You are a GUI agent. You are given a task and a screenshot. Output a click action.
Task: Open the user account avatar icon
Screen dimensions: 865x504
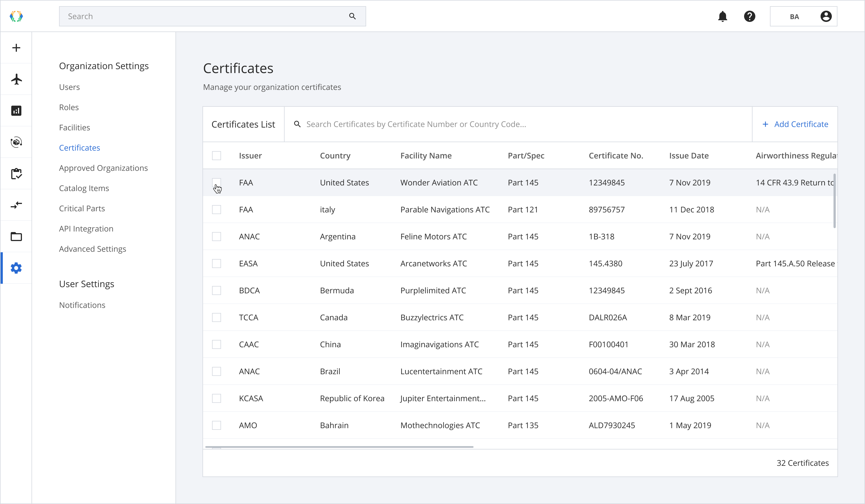(826, 17)
